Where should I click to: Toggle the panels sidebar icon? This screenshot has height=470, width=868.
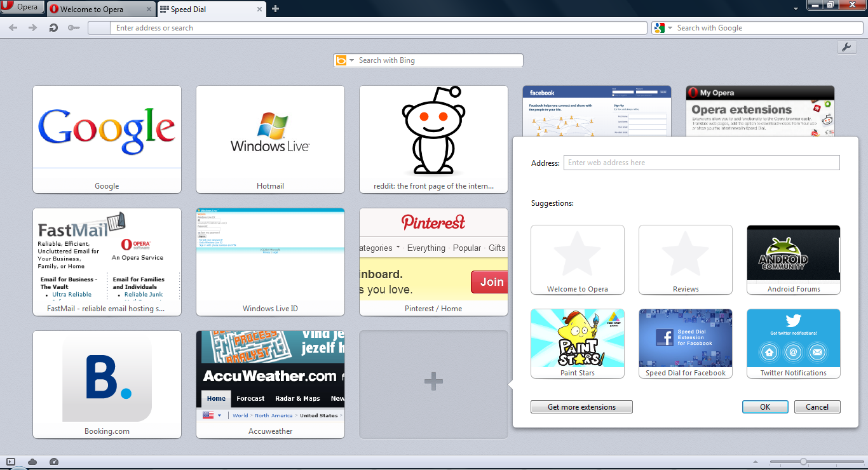point(11,462)
